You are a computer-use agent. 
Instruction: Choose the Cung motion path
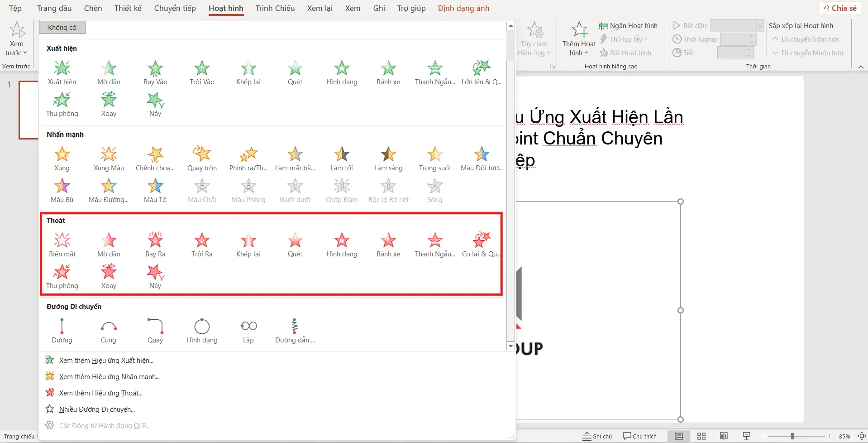pos(109,331)
